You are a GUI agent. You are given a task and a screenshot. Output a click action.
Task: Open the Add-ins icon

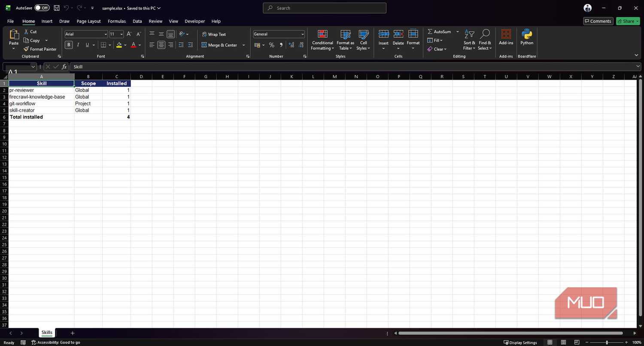506,34
